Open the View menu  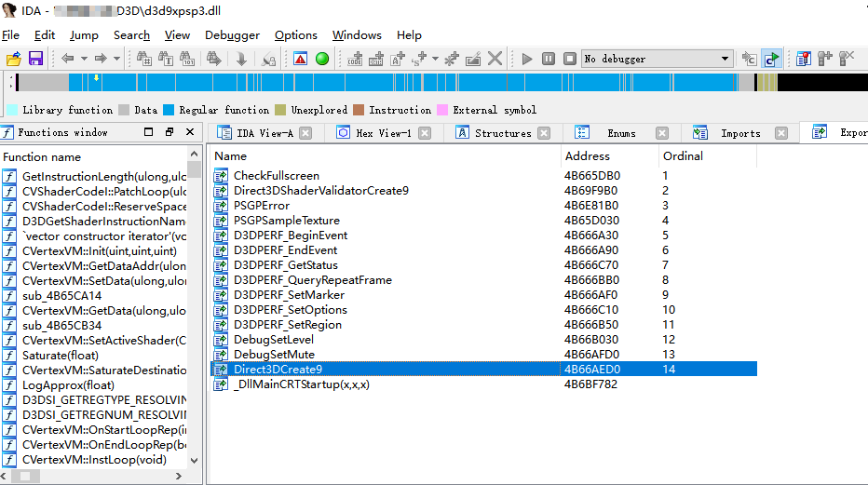pyautogui.click(x=177, y=34)
